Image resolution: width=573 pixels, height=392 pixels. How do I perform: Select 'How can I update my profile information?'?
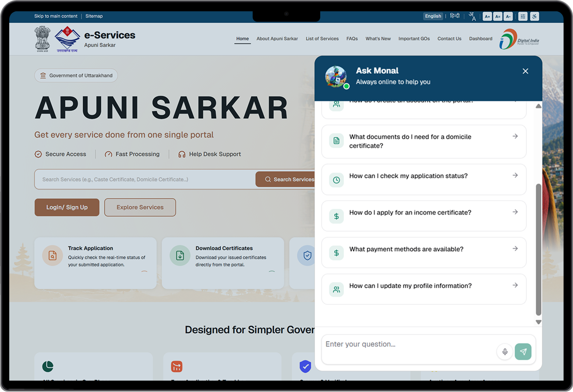click(424, 289)
